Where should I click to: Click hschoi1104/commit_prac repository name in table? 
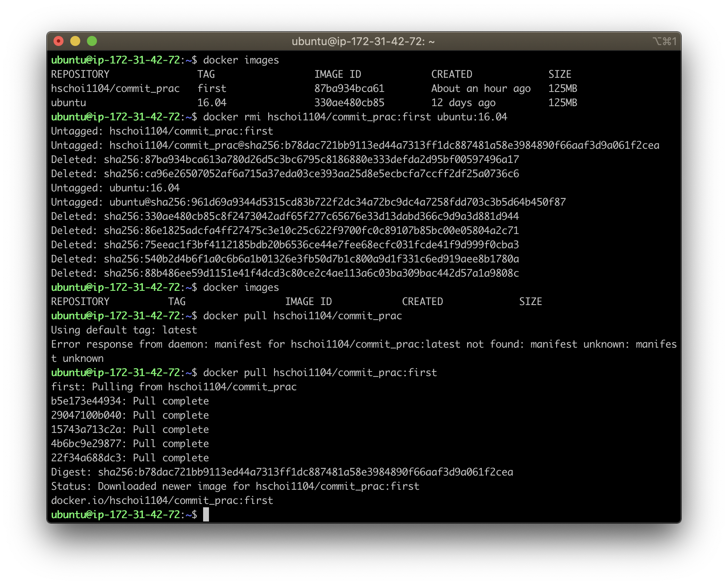click(115, 89)
